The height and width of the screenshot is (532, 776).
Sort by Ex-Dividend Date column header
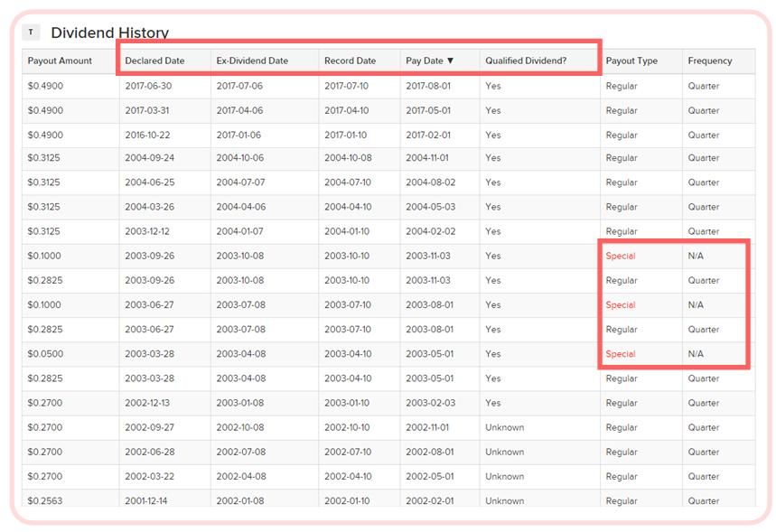[x=252, y=61]
